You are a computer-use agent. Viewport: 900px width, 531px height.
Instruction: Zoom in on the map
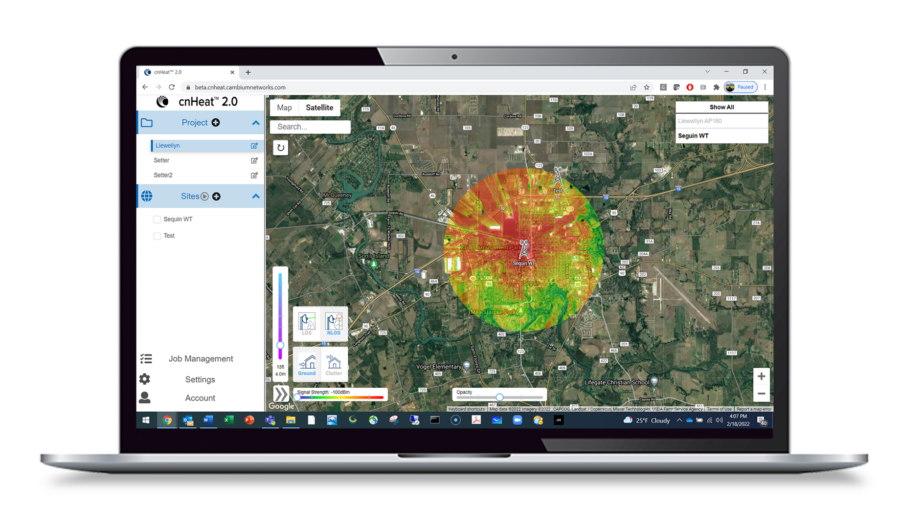761,377
